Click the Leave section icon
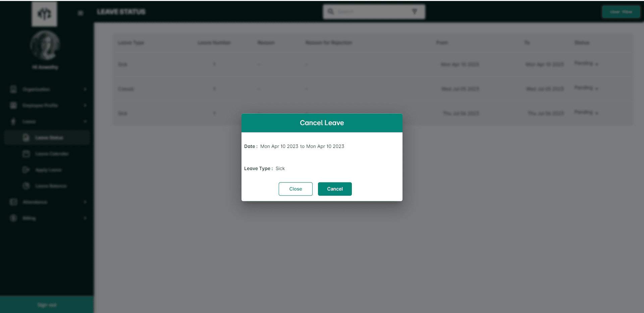Viewport: 644px width, 313px height. 13,121
